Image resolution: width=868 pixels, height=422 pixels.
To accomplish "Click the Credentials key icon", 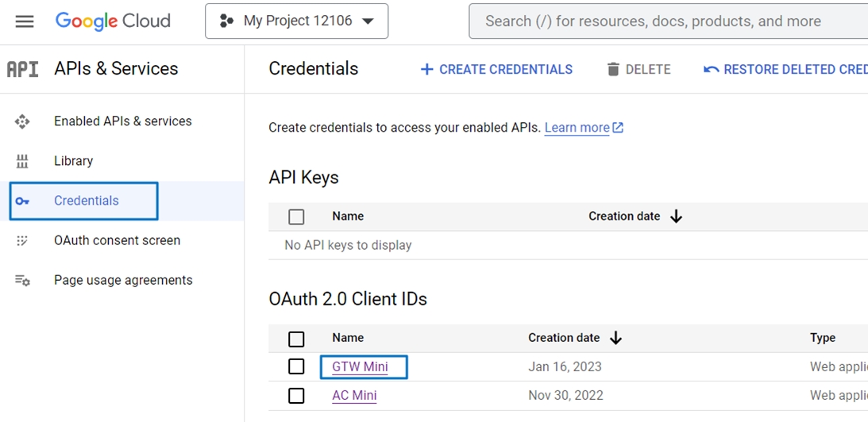I will 22,201.
